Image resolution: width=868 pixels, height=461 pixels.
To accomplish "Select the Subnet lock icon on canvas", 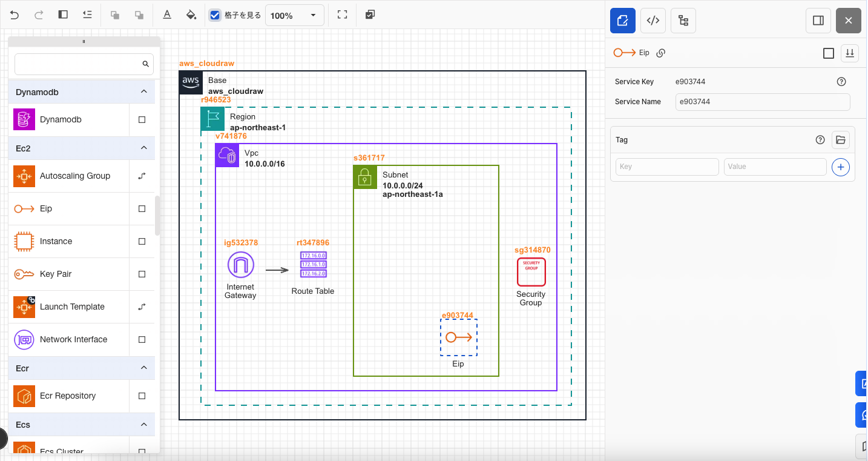I will click(365, 177).
